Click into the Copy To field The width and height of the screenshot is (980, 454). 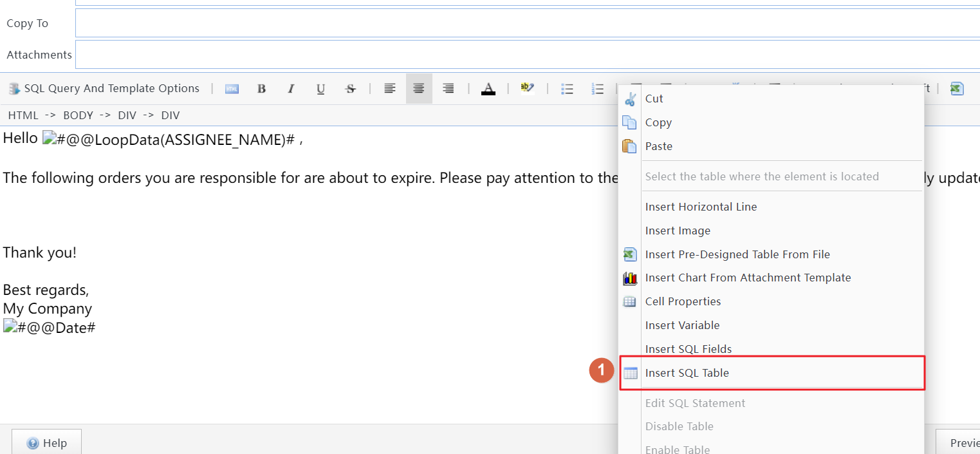528,23
